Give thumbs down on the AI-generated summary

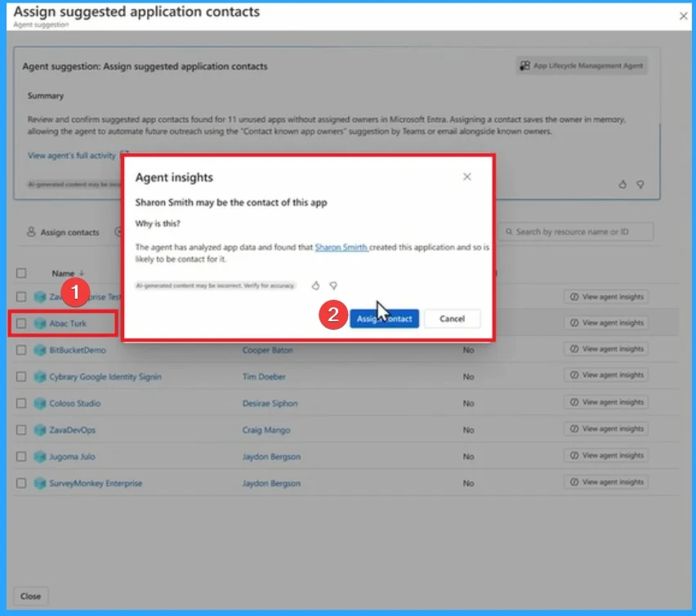pos(640,184)
